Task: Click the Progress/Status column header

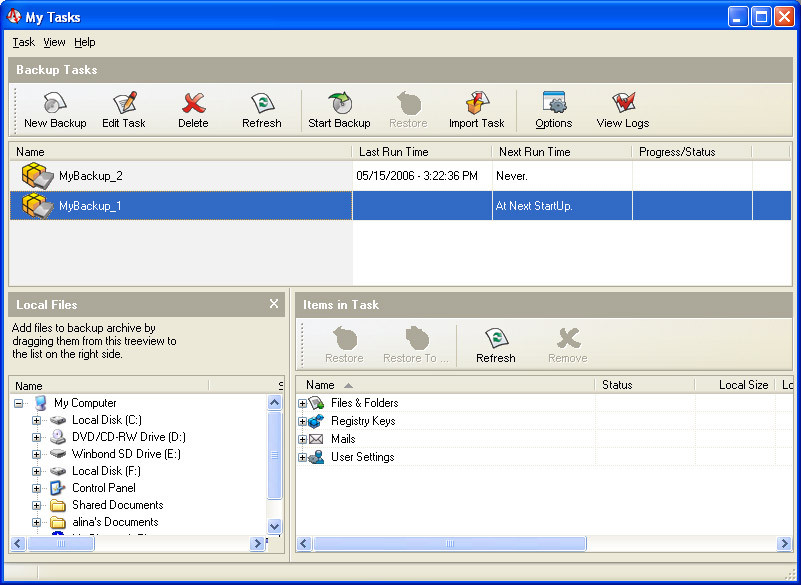Action: pyautogui.click(x=692, y=152)
